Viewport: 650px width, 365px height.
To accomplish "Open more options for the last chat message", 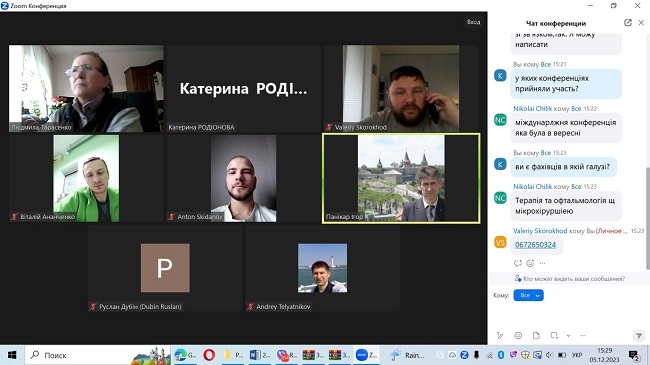I will (542, 263).
